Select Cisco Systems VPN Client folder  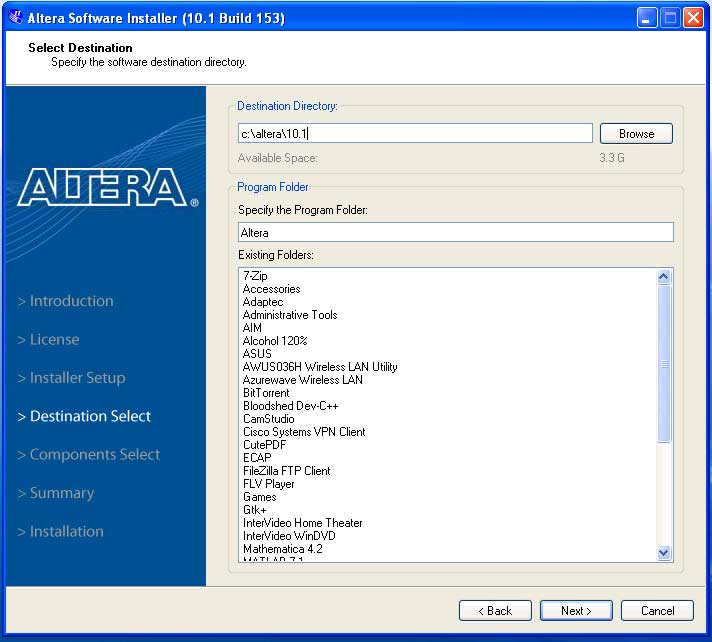[x=304, y=432]
